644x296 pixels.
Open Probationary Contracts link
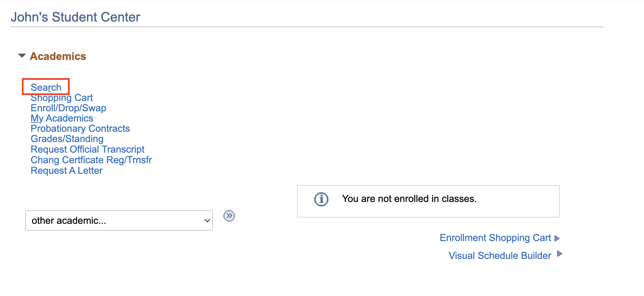(80, 129)
